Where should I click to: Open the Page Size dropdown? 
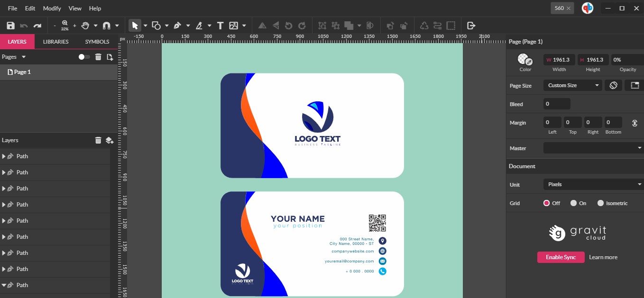[x=572, y=85]
